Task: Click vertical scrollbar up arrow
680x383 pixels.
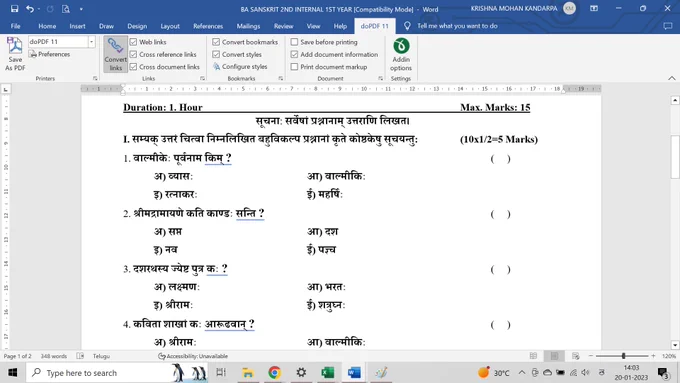Action: click(x=675, y=100)
